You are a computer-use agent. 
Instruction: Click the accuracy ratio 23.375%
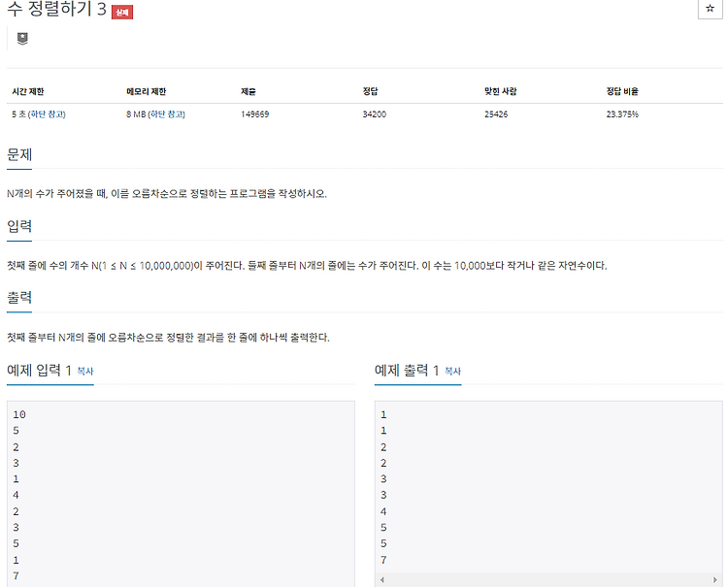pos(622,114)
